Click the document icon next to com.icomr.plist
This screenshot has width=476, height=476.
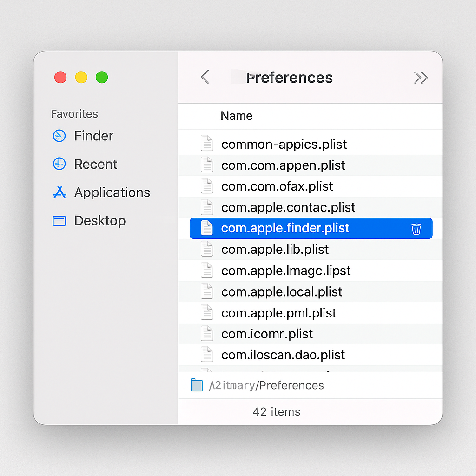[x=207, y=333]
